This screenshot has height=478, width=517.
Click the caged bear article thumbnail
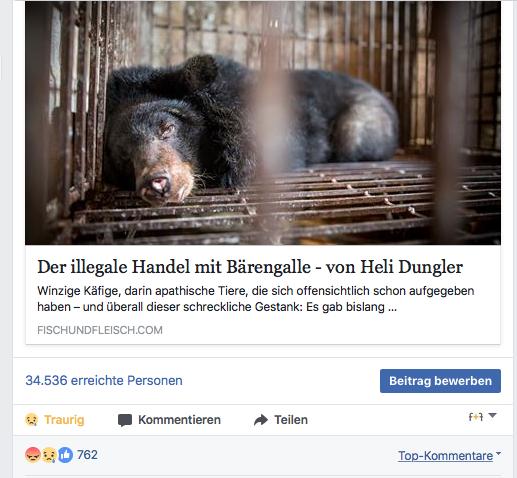click(x=263, y=123)
